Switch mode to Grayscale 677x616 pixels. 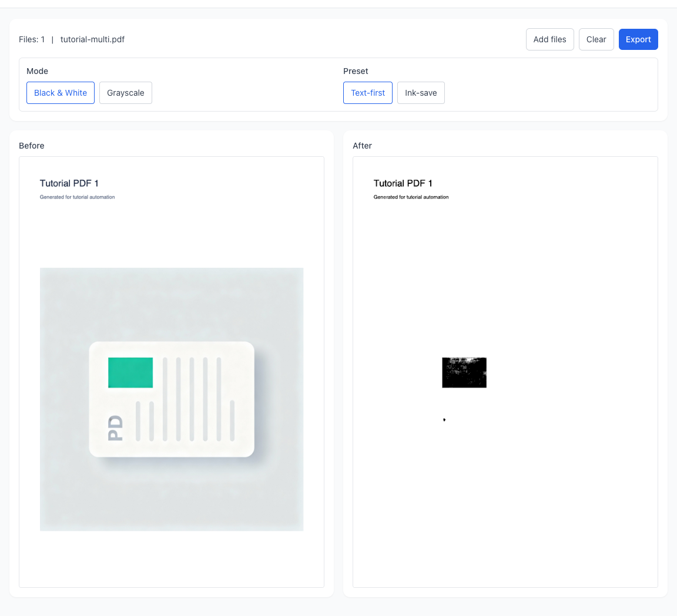125,93
